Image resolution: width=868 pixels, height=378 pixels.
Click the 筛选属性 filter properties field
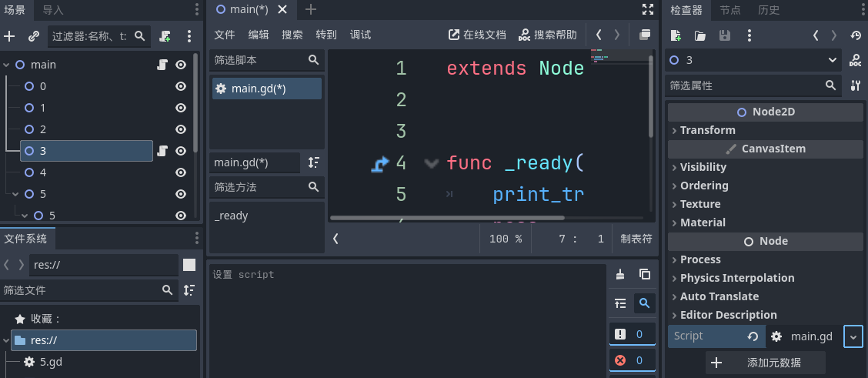[744, 85]
